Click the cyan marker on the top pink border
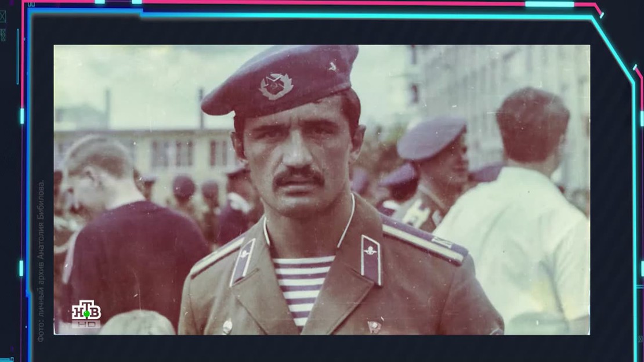644x362 pixels. point(549,4)
